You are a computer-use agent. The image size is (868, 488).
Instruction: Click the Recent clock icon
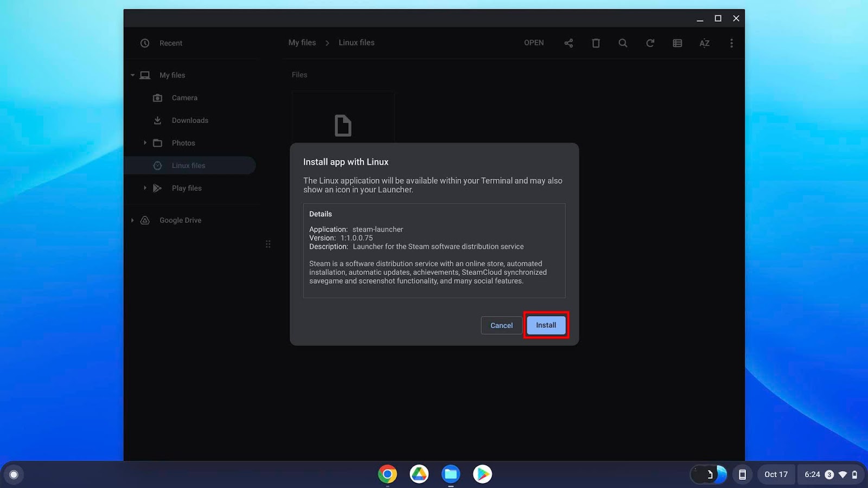pyautogui.click(x=145, y=43)
